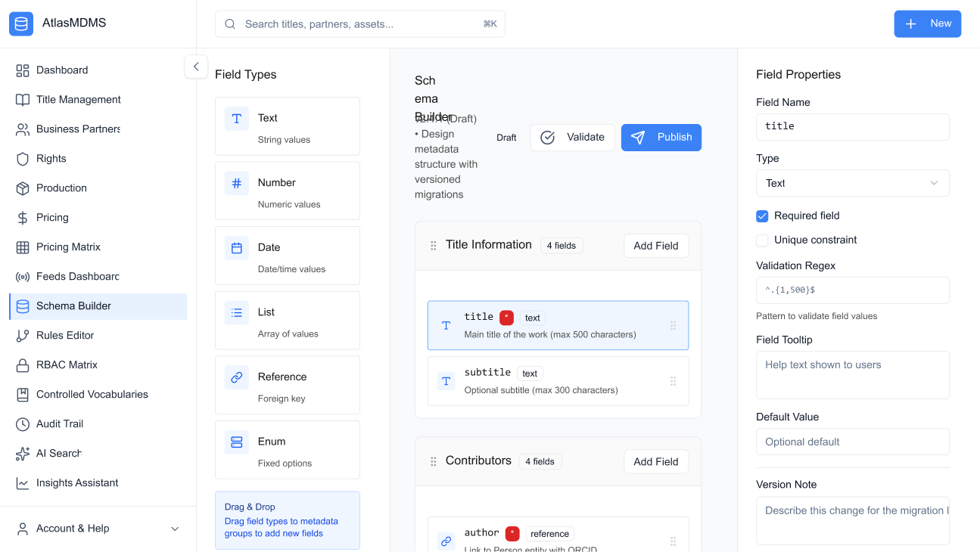Collapse the Field Types sidebar panel
980x552 pixels.
pyautogui.click(x=196, y=67)
